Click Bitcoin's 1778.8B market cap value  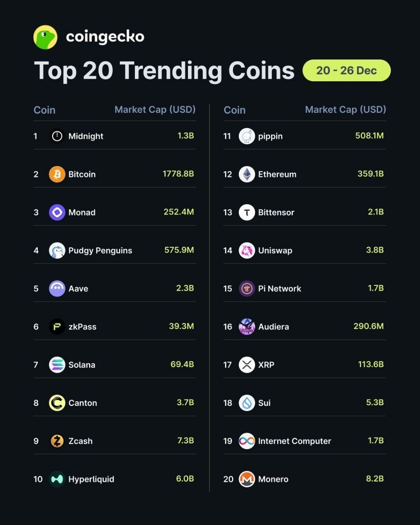point(178,174)
